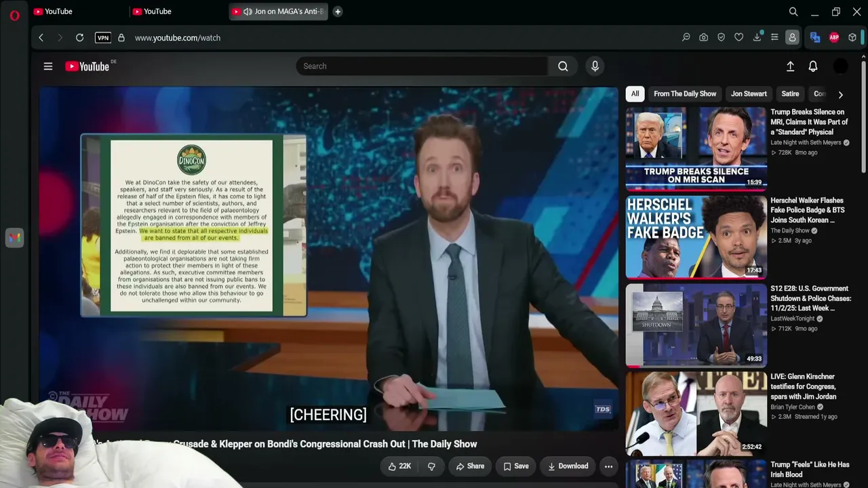
Task: Open the Opera profile account icon
Action: (792, 37)
